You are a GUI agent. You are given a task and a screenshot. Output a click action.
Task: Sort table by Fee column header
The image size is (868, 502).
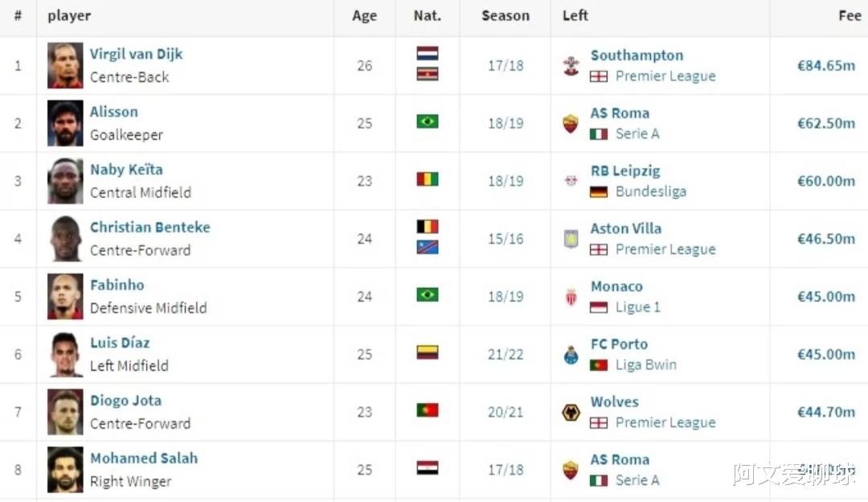pyautogui.click(x=850, y=15)
